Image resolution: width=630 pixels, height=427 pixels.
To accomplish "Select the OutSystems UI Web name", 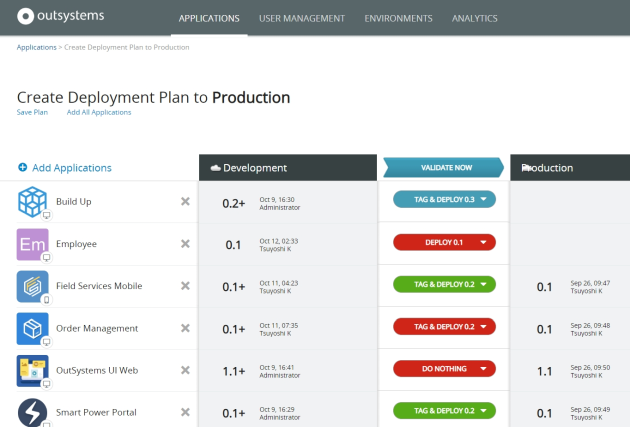I will coord(97,370).
